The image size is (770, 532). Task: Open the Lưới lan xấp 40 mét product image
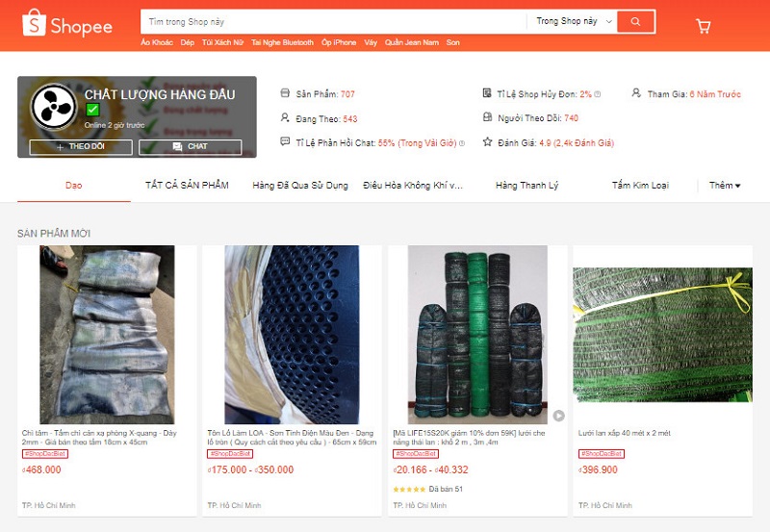click(662, 335)
